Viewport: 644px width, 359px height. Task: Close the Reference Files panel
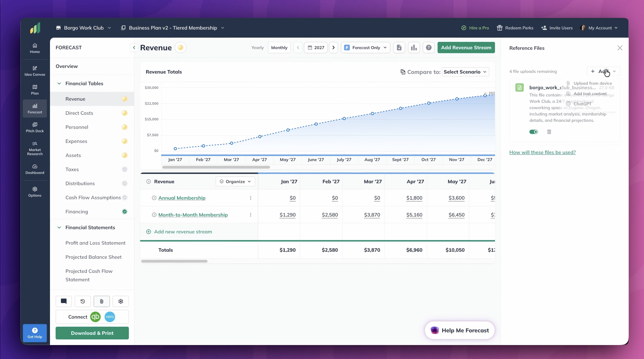click(620, 48)
